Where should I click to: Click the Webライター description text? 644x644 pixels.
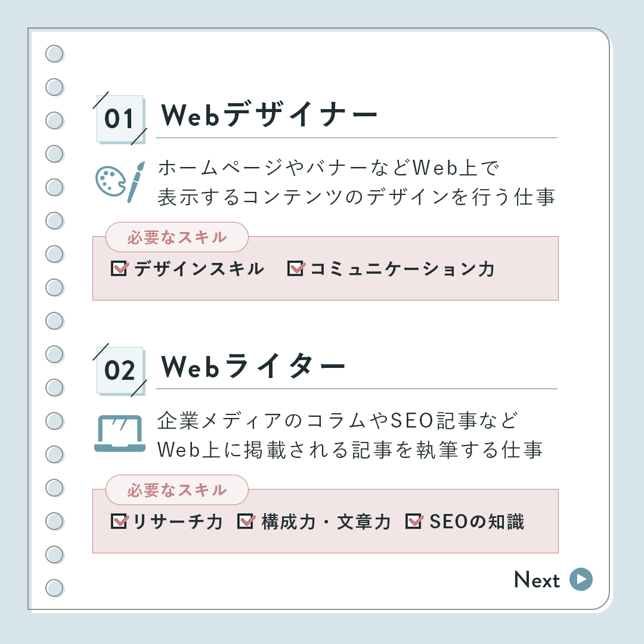[x=350, y=435]
